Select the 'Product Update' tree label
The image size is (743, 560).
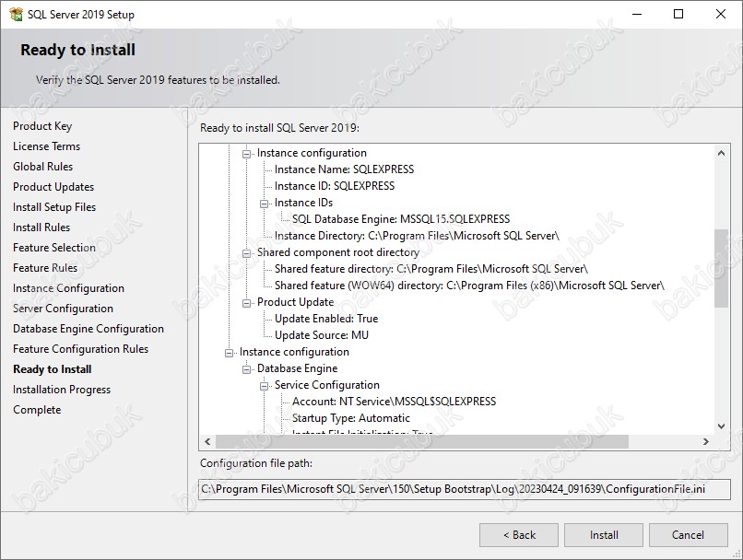pos(296,302)
